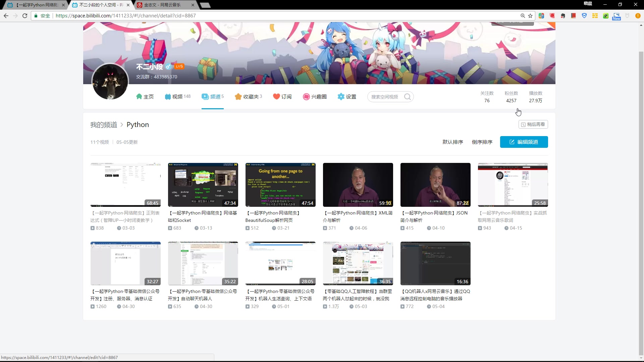
Task: Click the QQ机器人x网易云音乐 video thumbnail
Action: click(436, 263)
